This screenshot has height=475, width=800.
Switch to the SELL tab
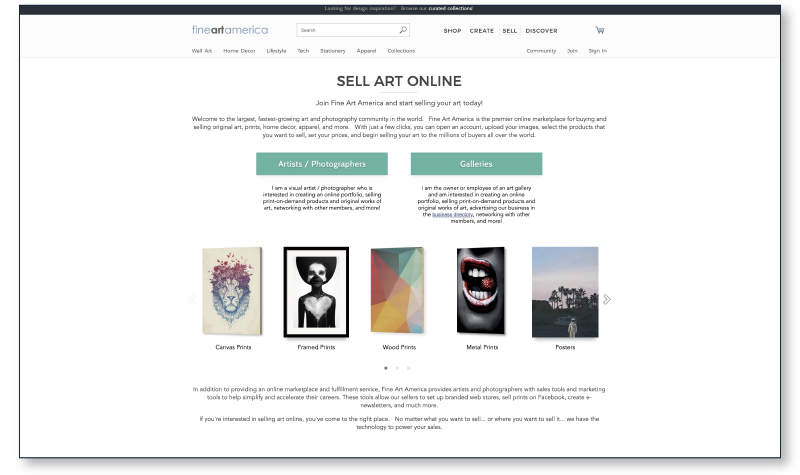click(510, 31)
